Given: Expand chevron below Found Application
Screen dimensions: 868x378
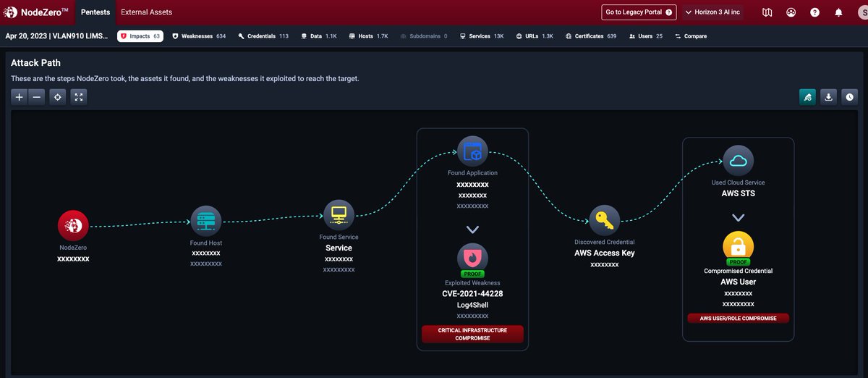Looking at the screenshot, I should [x=472, y=229].
